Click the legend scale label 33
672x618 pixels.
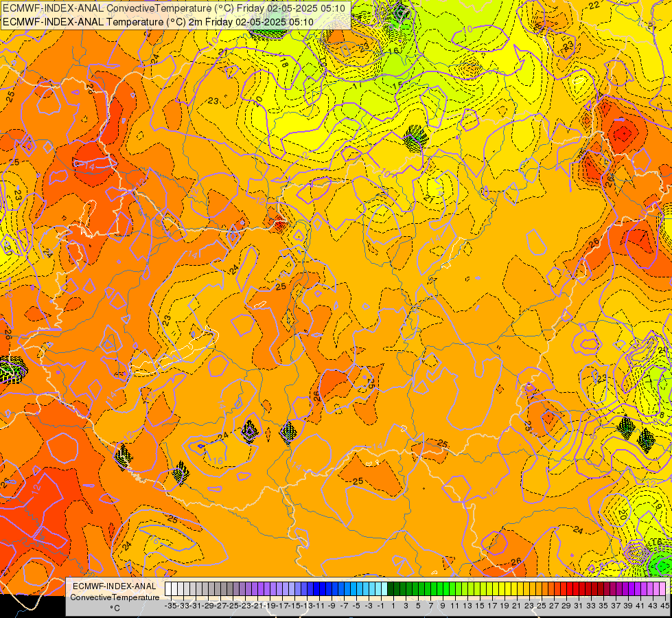591,606
